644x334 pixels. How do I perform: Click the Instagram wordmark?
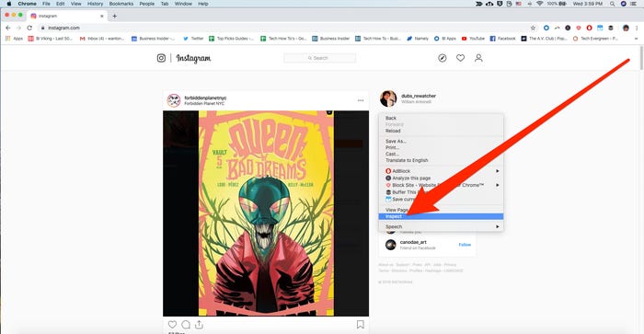point(193,58)
